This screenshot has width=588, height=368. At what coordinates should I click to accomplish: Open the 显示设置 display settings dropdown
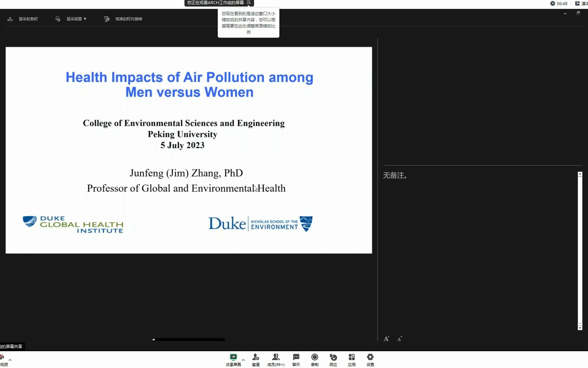(x=76, y=19)
